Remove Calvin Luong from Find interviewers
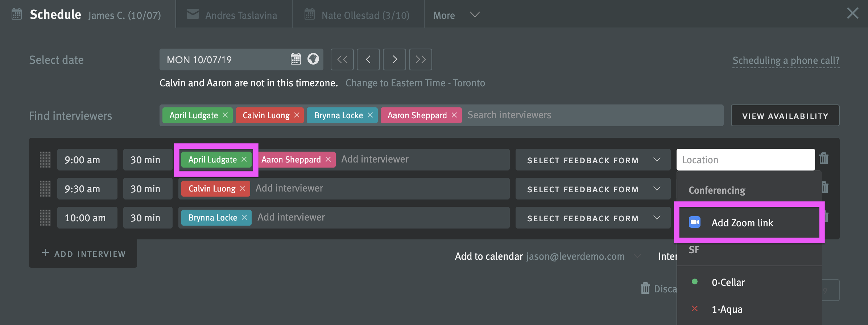This screenshot has height=325, width=868. [x=297, y=115]
